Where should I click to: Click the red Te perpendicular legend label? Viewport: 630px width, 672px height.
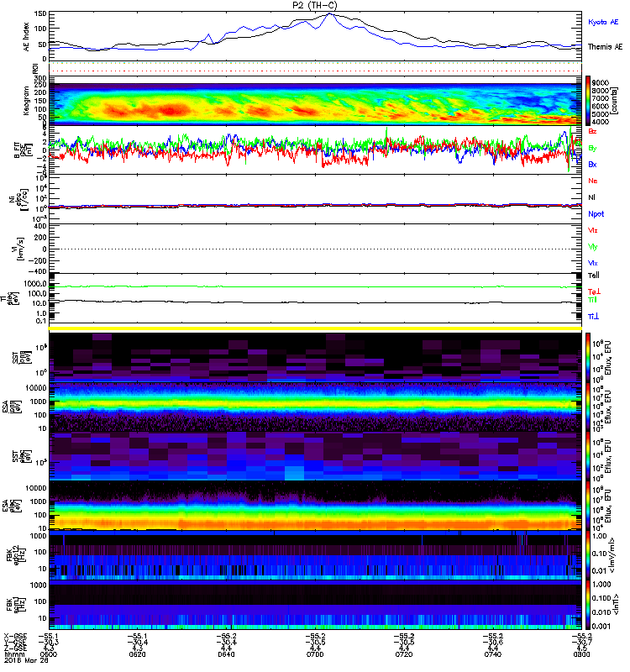coord(594,291)
